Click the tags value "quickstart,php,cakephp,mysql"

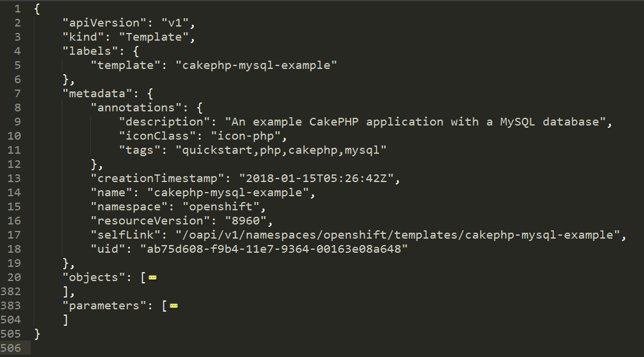click(281, 150)
